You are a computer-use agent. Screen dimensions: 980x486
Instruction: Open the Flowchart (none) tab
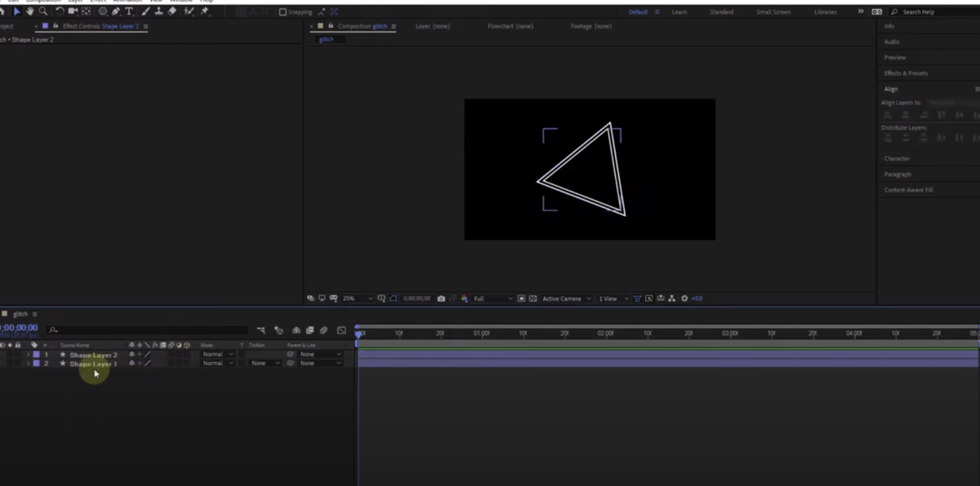pos(510,26)
